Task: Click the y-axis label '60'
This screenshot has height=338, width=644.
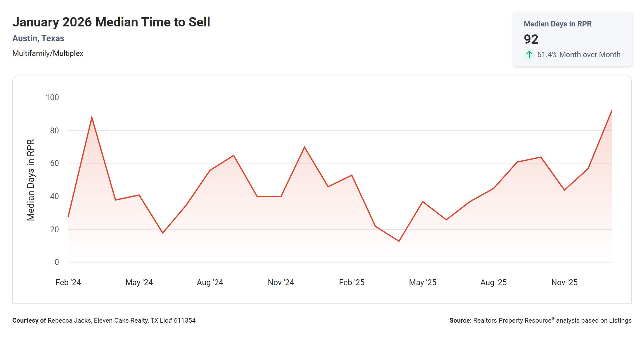Action: (x=54, y=163)
